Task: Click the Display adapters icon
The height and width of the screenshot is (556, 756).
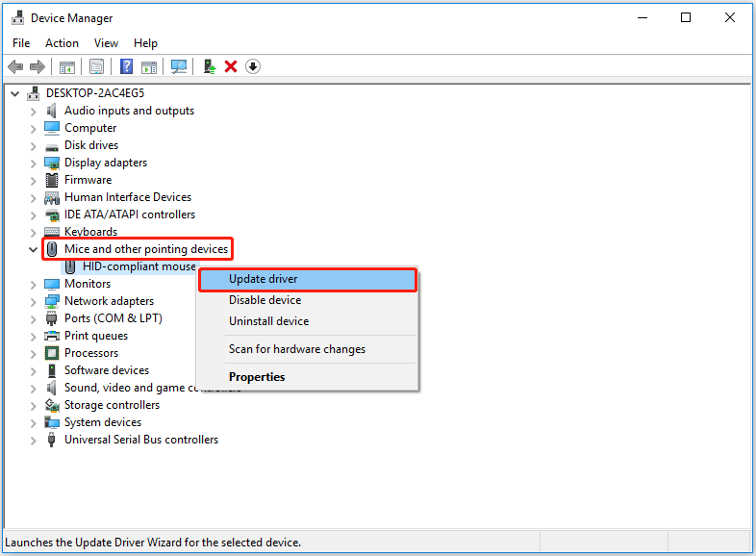Action: click(x=52, y=163)
